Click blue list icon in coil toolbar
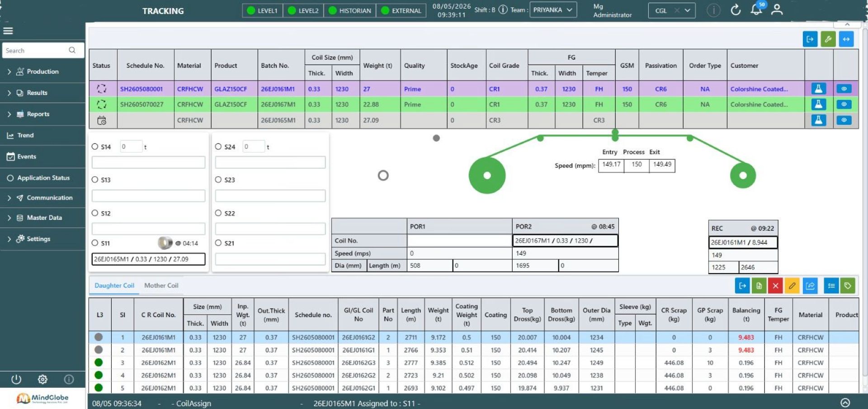Screen dimensions: 868x409 (831, 285)
